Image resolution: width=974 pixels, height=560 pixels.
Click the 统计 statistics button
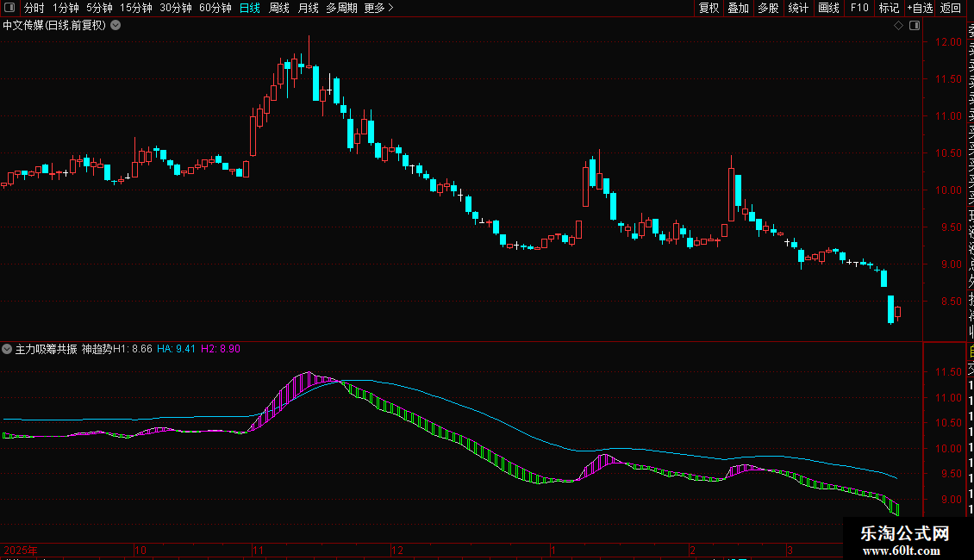798,8
